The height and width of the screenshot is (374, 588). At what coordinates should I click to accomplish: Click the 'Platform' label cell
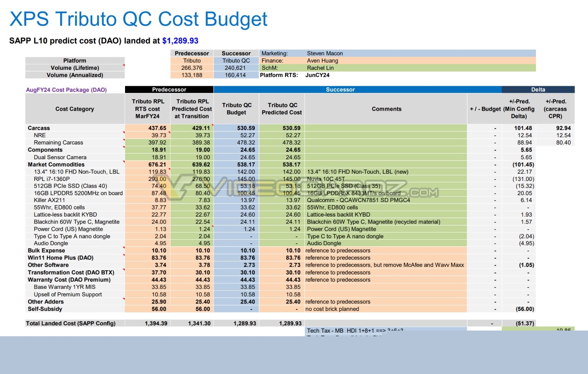[75, 61]
